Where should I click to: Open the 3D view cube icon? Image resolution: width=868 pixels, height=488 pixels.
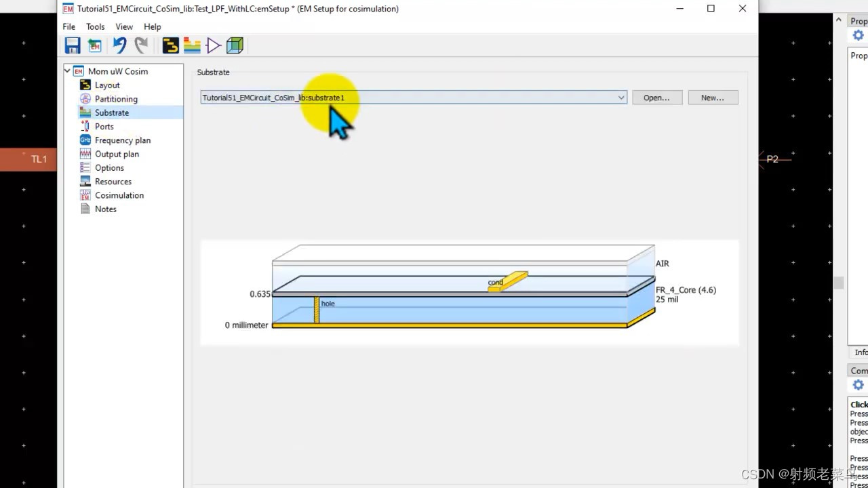pos(234,45)
